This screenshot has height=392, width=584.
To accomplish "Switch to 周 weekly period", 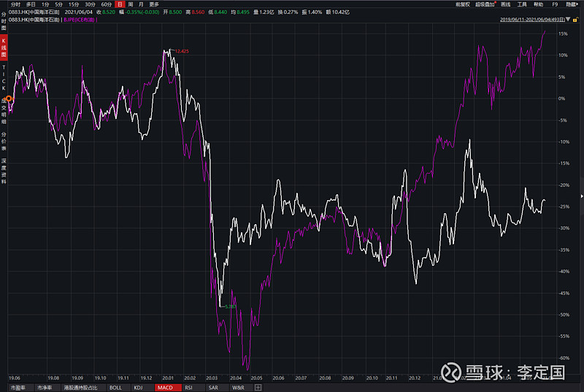I will coord(131,4).
